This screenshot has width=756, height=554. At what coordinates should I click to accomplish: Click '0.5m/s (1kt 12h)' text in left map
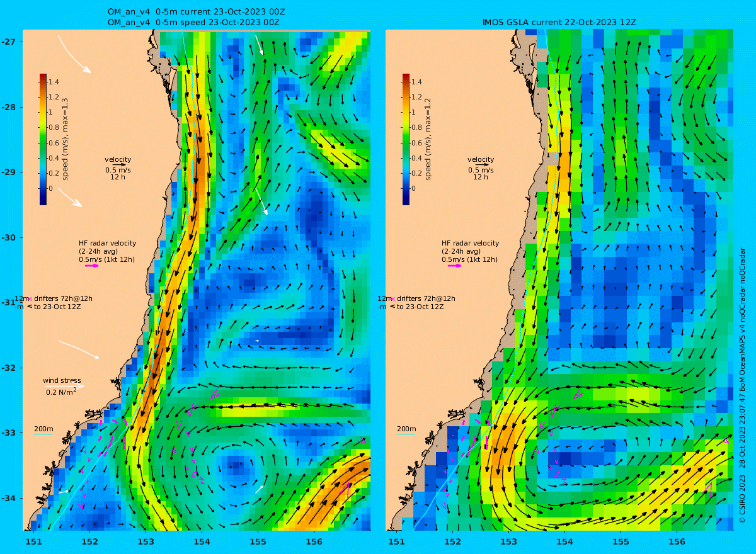click(x=106, y=259)
